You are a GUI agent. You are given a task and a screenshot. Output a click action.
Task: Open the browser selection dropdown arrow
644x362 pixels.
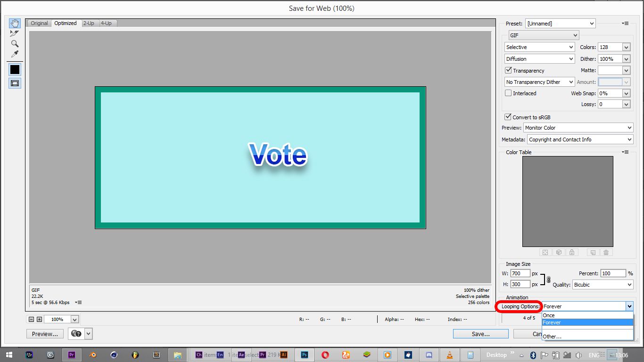coord(89,334)
